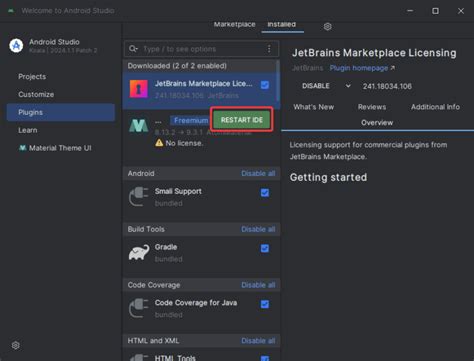The width and height of the screenshot is (474, 361).
Task: Click the Android Studio title bar icon
Action: [11, 11]
